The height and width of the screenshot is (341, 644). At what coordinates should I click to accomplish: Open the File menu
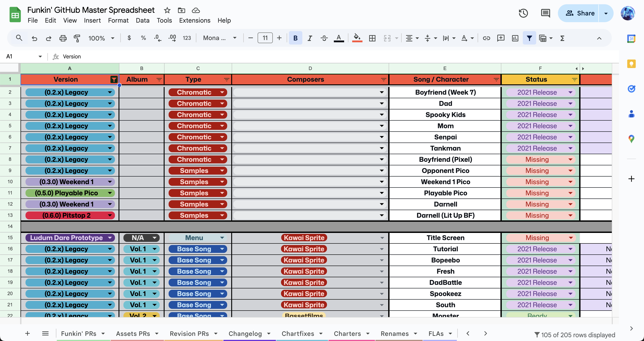point(32,20)
